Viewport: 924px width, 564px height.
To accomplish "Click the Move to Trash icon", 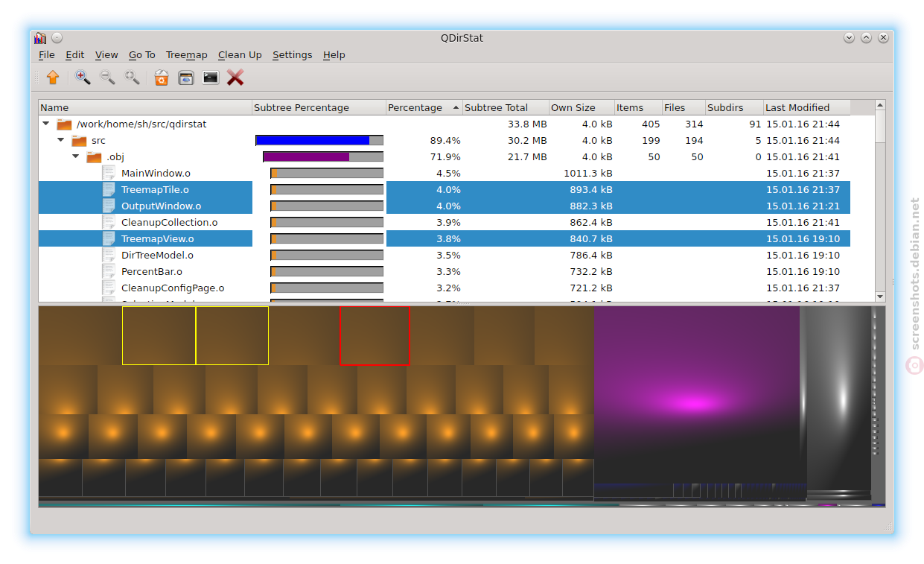I will click(x=162, y=77).
